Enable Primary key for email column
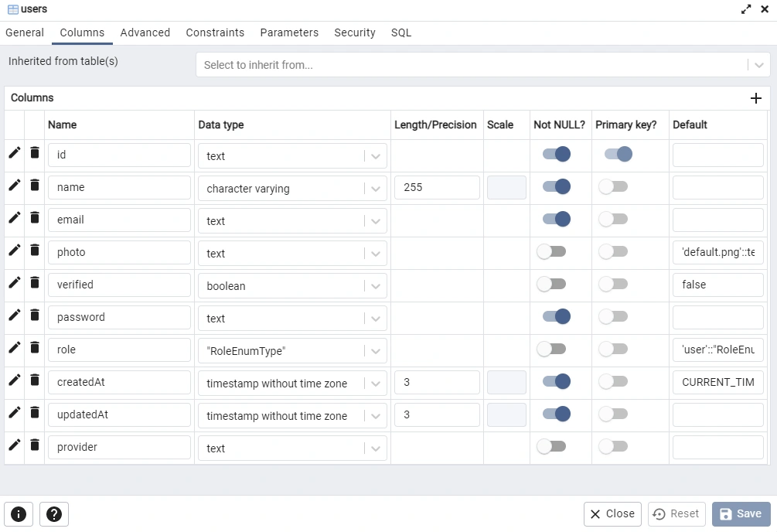 coord(613,219)
